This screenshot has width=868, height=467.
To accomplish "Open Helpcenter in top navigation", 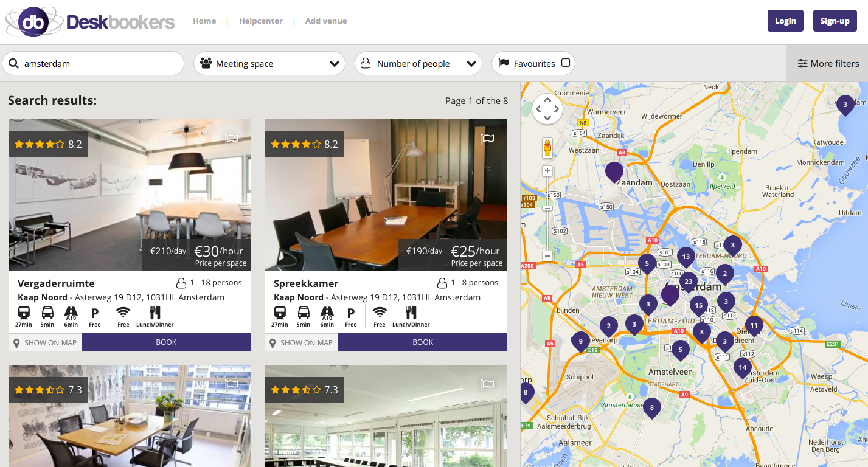I will [x=261, y=21].
